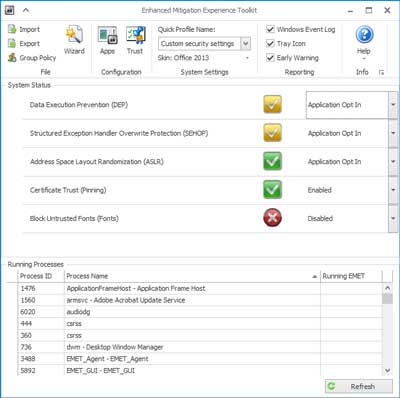
Task: Select the ApplicationFrameHost process row
Action: point(200,288)
